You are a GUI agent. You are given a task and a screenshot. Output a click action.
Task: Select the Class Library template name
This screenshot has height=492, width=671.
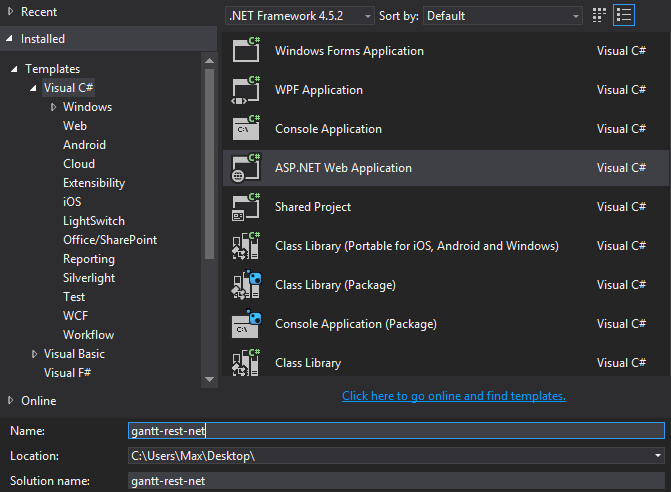[x=308, y=363]
